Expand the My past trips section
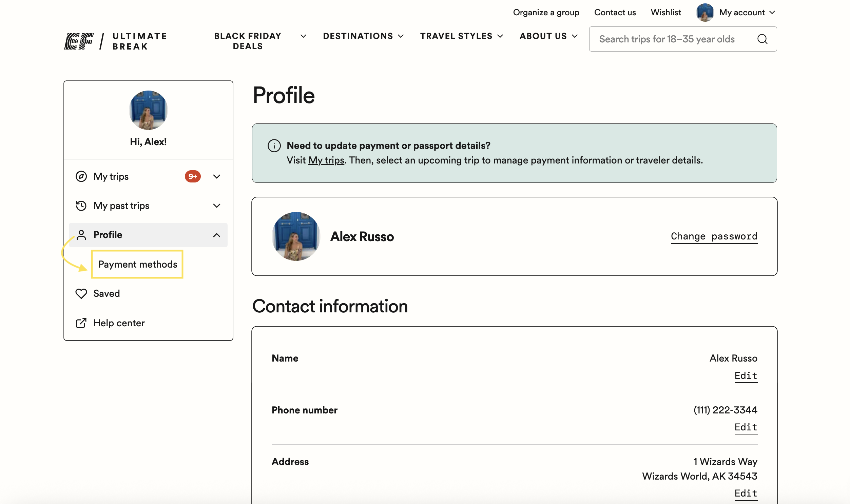This screenshot has width=850, height=504. tap(217, 206)
